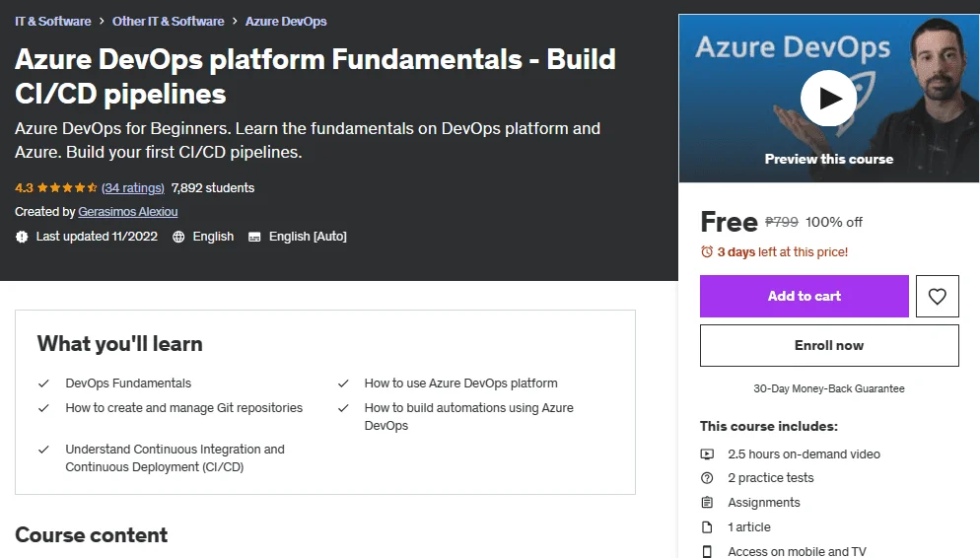Click the globe language icon
This screenshot has width=980, height=558.
click(x=178, y=237)
